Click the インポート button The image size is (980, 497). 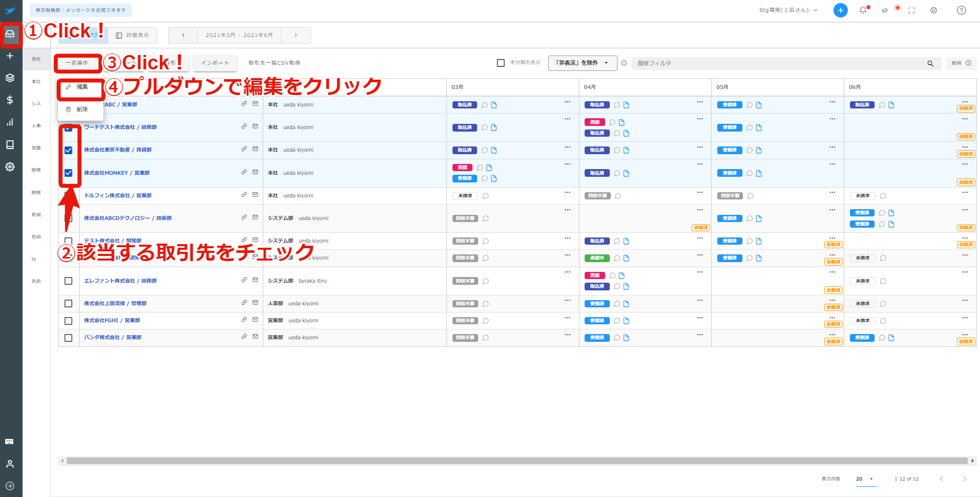click(215, 63)
